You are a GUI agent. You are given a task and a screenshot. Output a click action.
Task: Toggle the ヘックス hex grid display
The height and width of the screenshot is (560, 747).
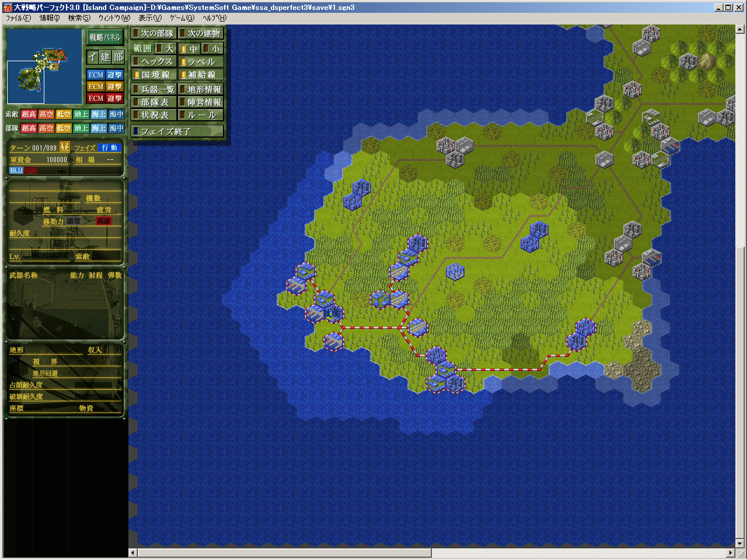tap(153, 61)
